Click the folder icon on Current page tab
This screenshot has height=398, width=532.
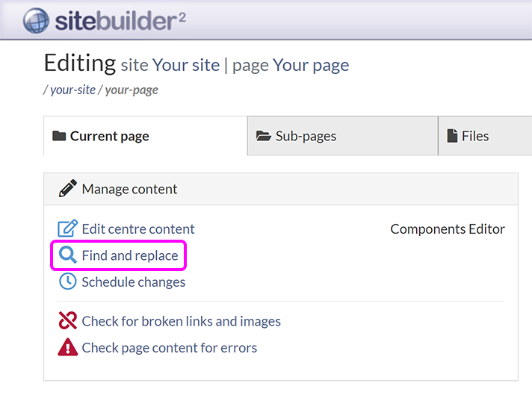[x=58, y=136]
